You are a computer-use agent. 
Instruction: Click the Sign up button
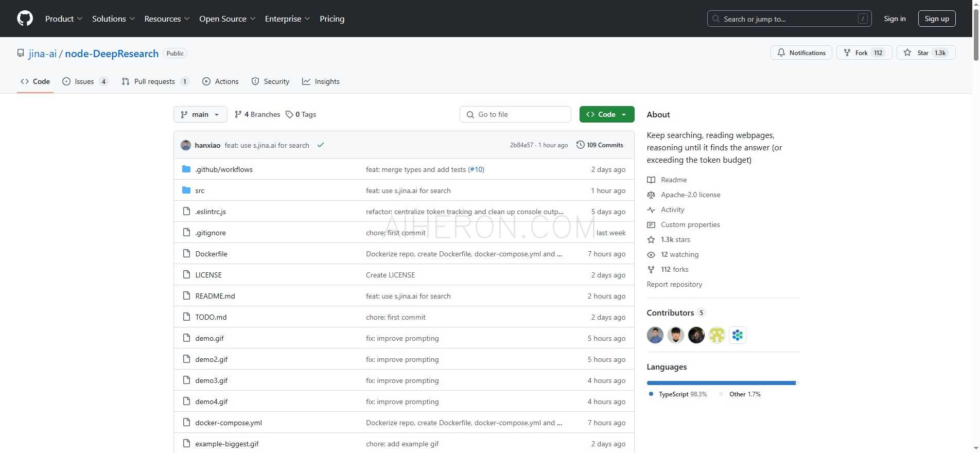click(937, 19)
